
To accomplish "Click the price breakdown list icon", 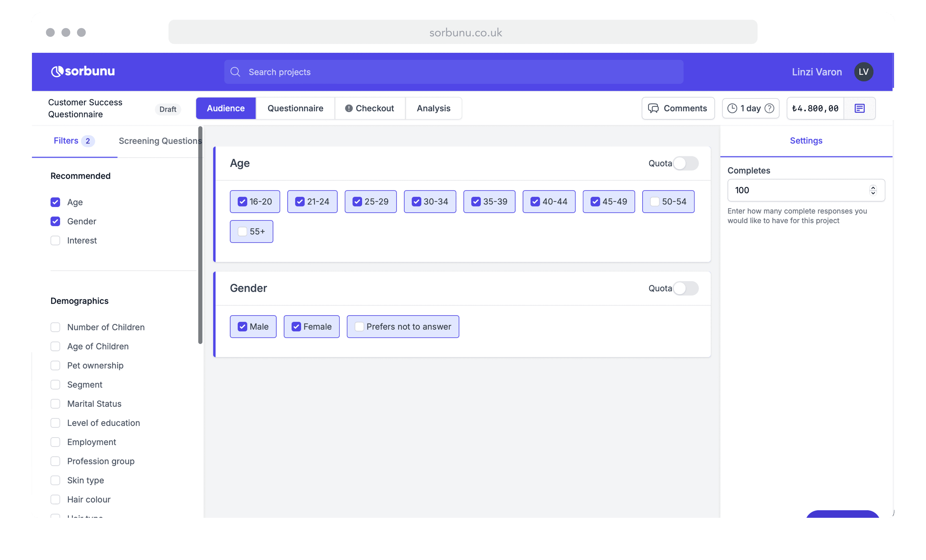I will pos(859,108).
